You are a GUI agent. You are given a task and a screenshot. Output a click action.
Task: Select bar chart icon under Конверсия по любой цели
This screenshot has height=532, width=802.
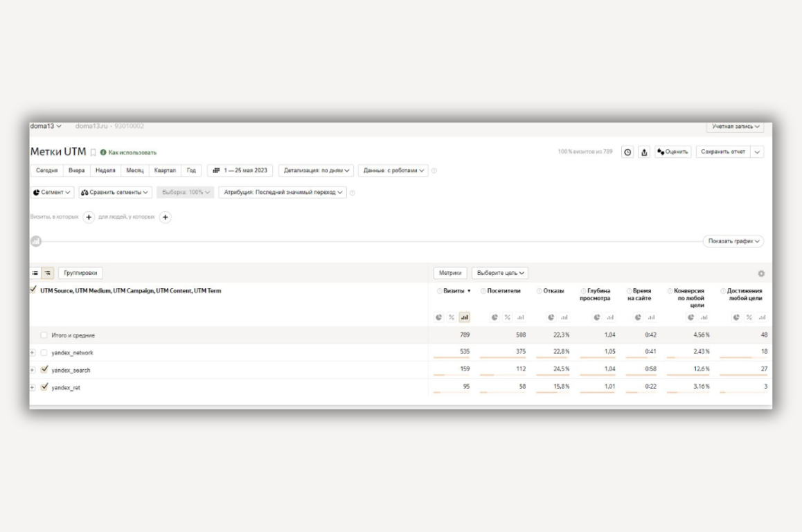tap(704, 318)
